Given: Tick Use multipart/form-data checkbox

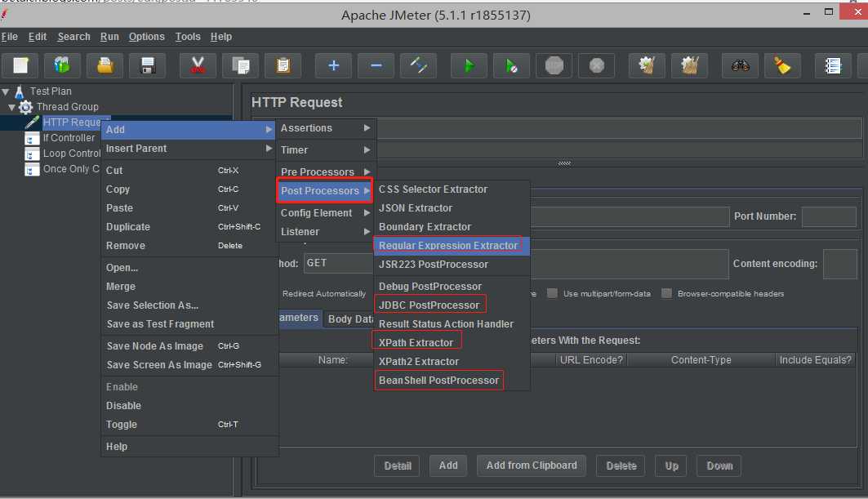Looking at the screenshot, I should pos(552,293).
